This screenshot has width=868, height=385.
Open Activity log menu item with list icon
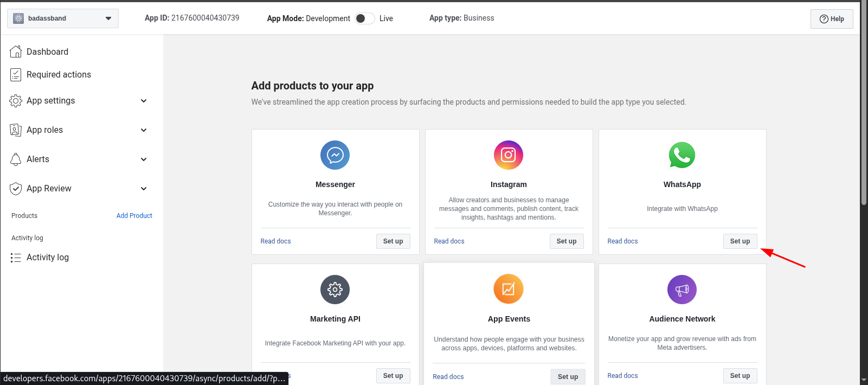pos(47,258)
